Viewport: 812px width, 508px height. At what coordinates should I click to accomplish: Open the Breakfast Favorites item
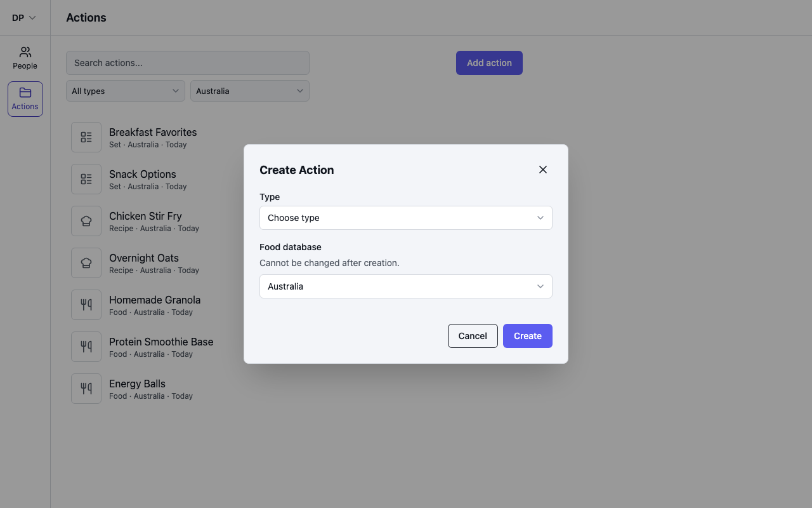click(x=153, y=132)
